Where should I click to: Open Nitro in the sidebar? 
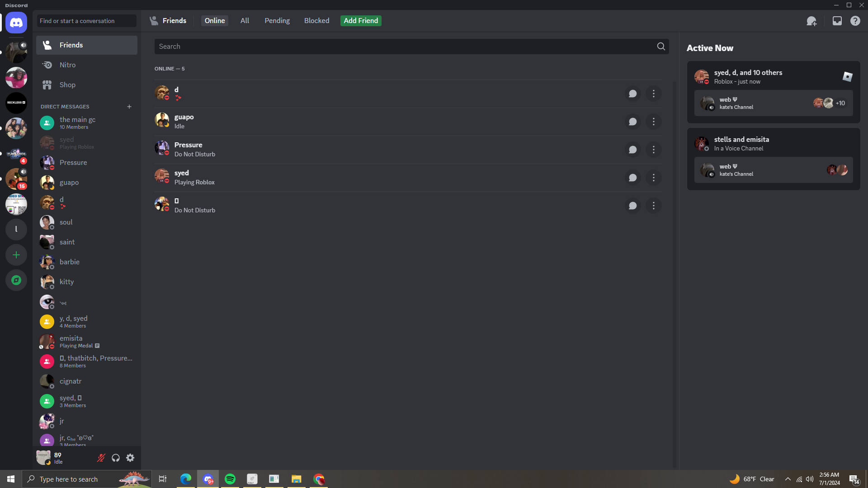click(87, 65)
